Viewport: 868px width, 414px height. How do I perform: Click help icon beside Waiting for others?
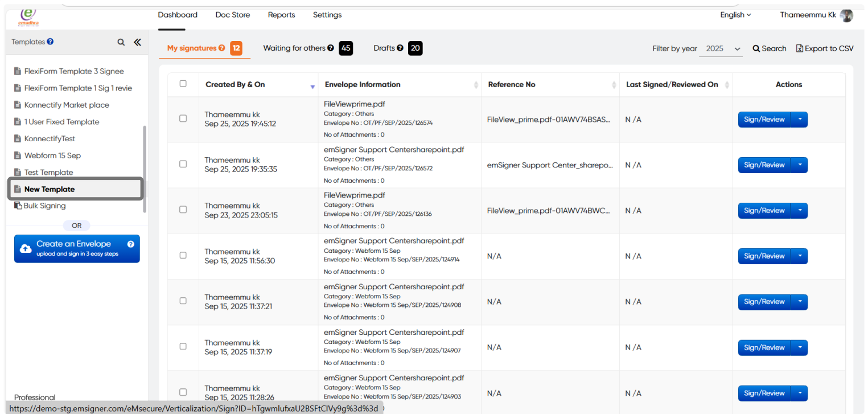click(331, 48)
